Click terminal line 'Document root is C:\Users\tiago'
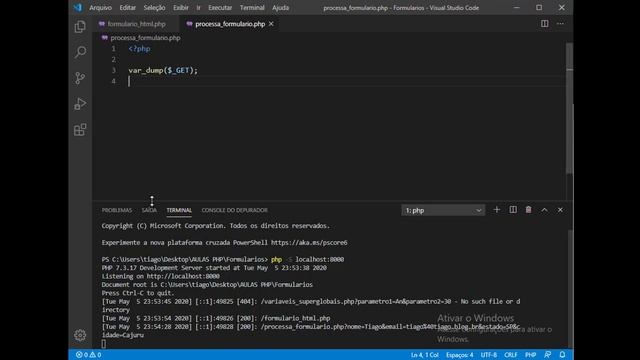This screenshot has width=640, height=360. click(x=207, y=284)
